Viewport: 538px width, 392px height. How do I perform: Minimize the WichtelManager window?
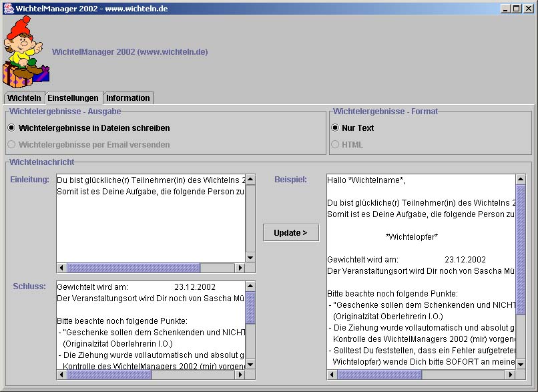pyautogui.click(x=505, y=9)
